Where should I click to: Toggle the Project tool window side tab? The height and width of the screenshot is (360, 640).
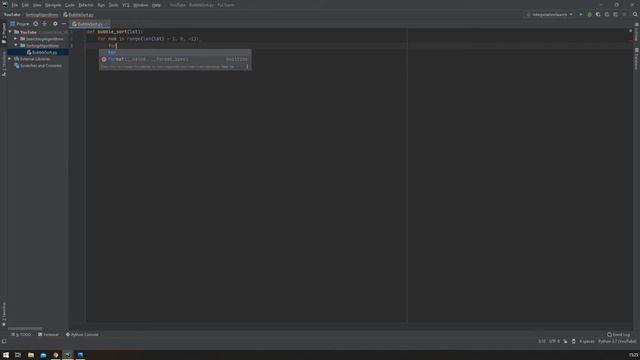pyautogui.click(x=4, y=33)
